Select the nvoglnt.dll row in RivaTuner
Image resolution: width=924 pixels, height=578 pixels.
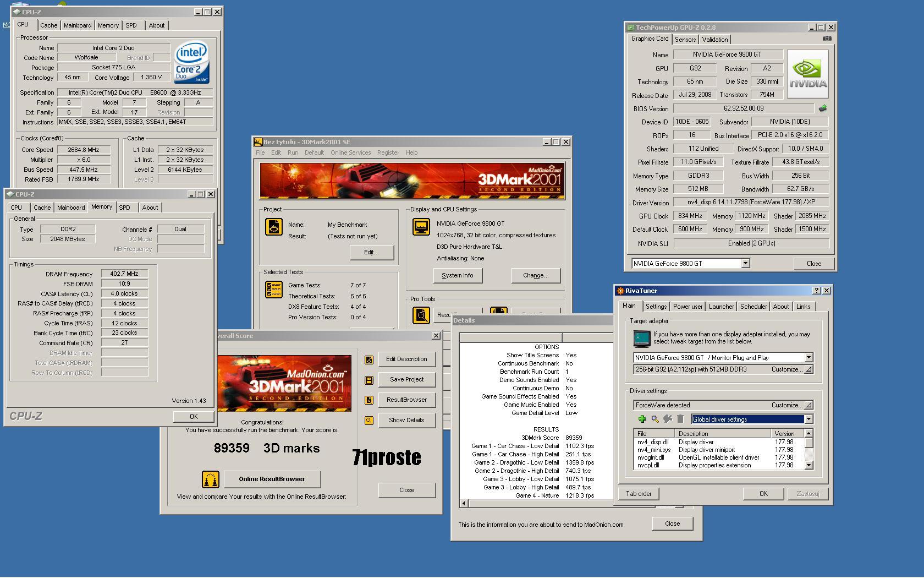pos(719,457)
